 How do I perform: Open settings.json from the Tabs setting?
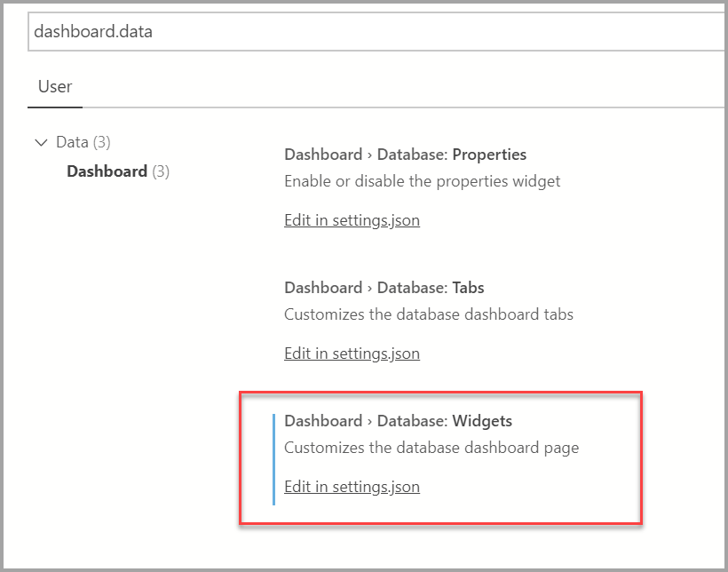tap(352, 354)
